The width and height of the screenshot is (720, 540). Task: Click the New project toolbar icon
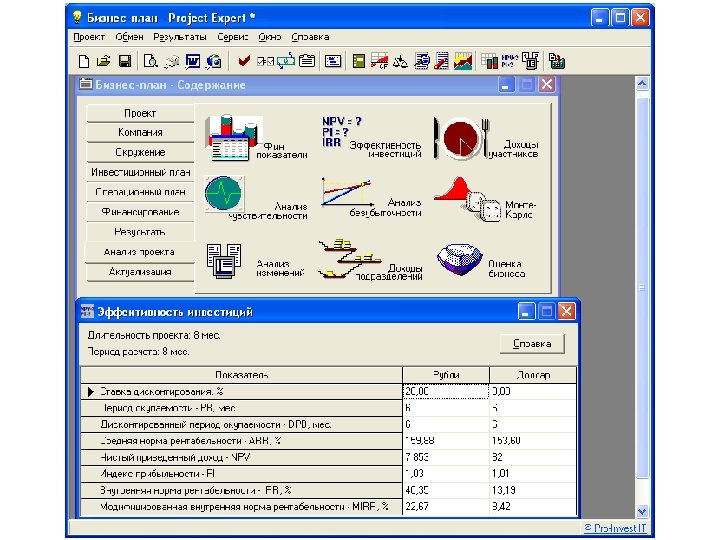tap(84, 61)
